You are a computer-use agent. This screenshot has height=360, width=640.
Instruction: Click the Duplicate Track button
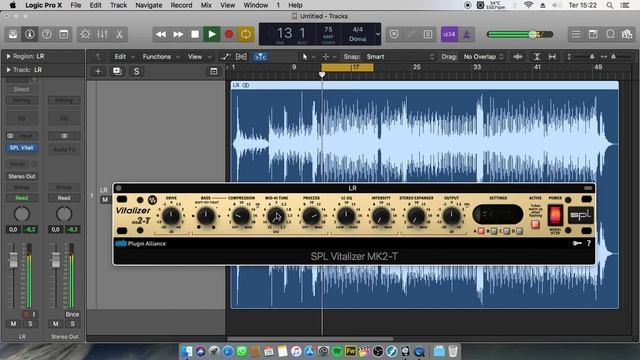pyautogui.click(x=117, y=71)
